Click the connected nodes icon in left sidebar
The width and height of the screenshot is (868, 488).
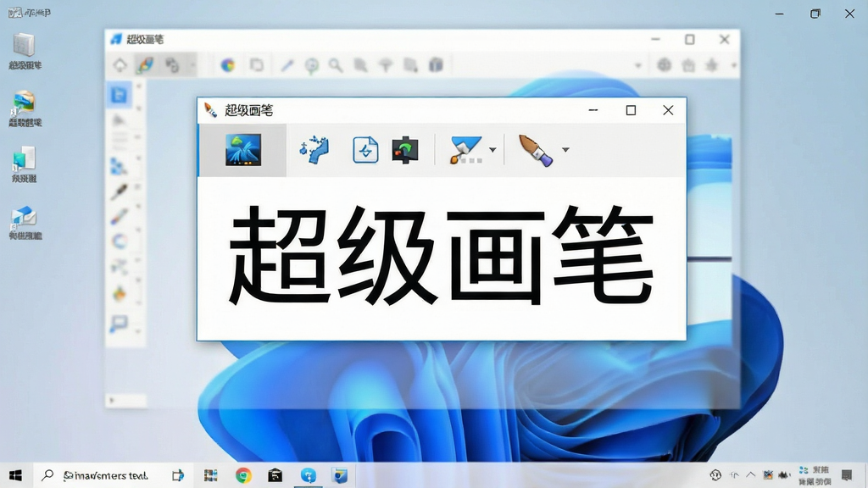(119, 267)
